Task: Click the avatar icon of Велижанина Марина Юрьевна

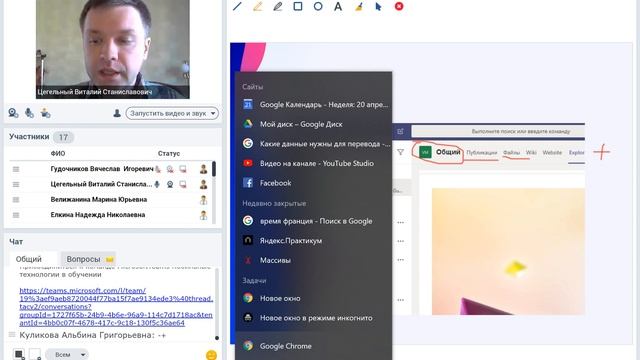Action: point(203,200)
